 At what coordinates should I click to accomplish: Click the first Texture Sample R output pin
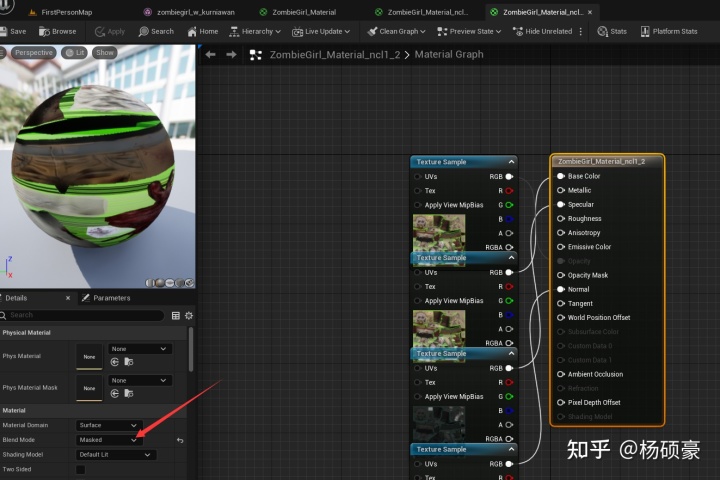(509, 191)
